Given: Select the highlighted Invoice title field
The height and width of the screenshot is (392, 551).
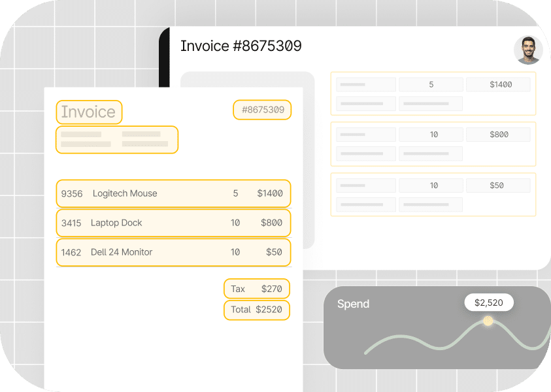Looking at the screenshot, I should [89, 112].
